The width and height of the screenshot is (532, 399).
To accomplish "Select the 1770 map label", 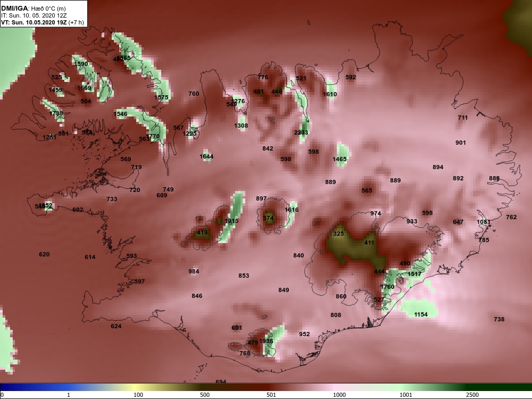I will 153,136.
